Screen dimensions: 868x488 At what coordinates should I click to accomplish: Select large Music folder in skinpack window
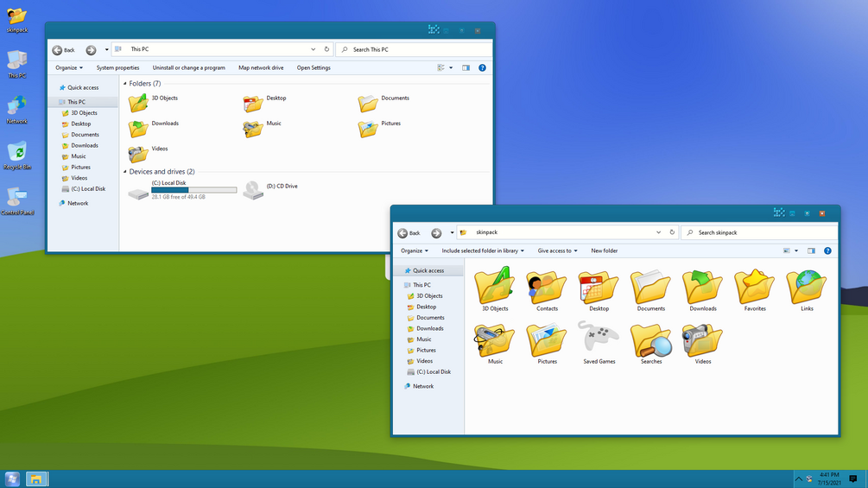pos(495,342)
